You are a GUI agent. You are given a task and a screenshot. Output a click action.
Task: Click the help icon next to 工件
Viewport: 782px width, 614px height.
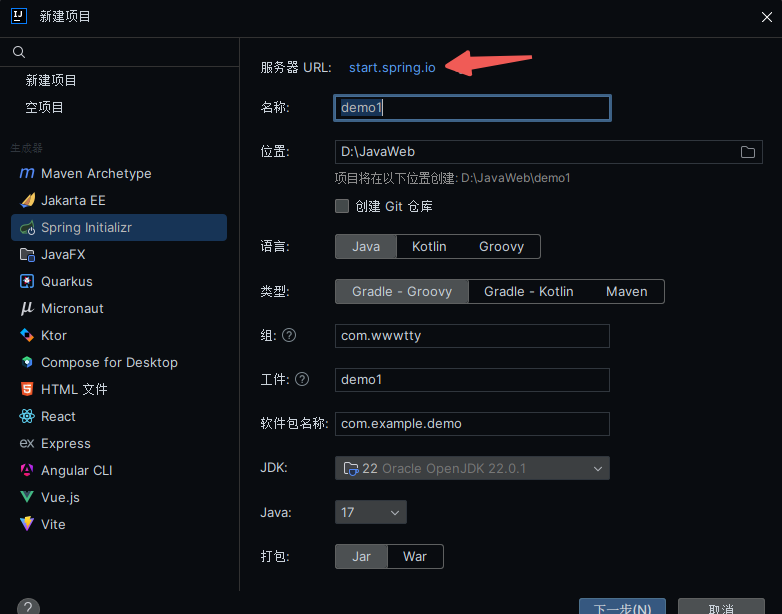pyautogui.click(x=302, y=380)
